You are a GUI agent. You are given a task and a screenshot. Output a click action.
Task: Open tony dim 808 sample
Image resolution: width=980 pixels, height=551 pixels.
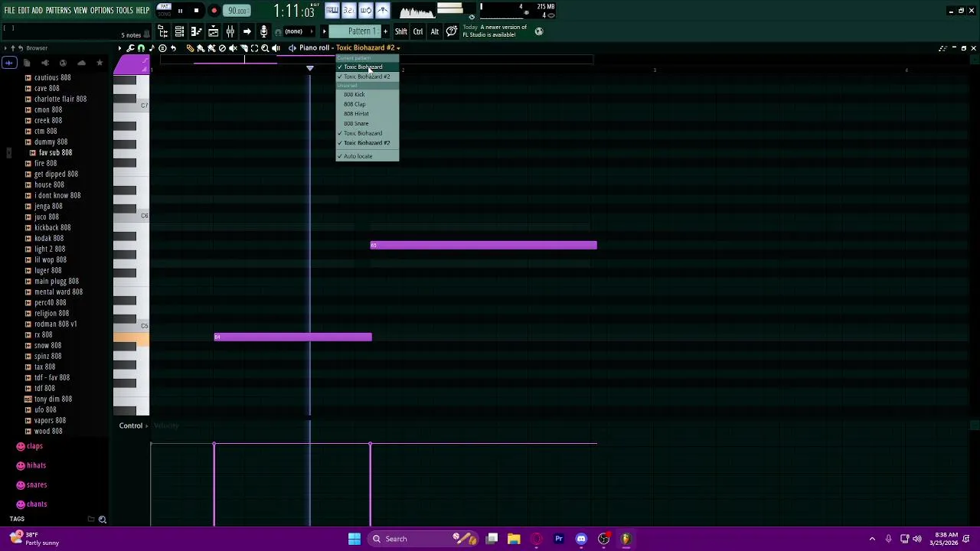coord(48,399)
